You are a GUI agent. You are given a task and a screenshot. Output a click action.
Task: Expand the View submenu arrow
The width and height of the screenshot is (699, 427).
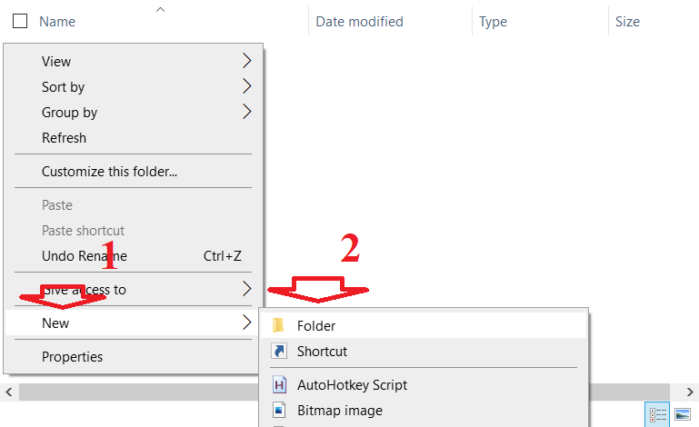(x=247, y=61)
